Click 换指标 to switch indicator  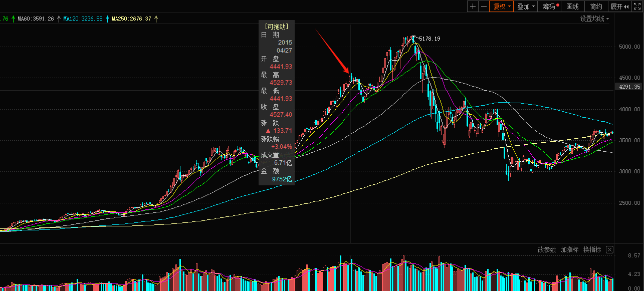(x=592, y=249)
